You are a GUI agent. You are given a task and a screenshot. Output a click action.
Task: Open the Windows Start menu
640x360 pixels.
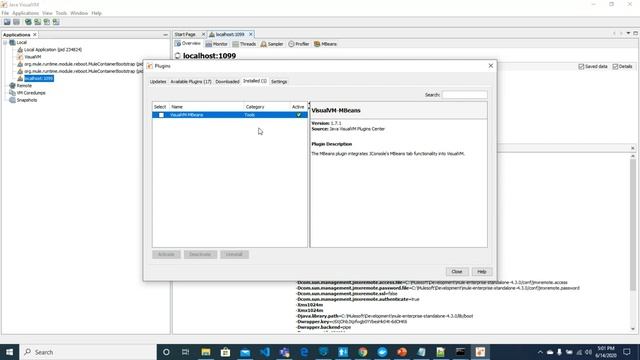pyautogui.click(x=9, y=352)
